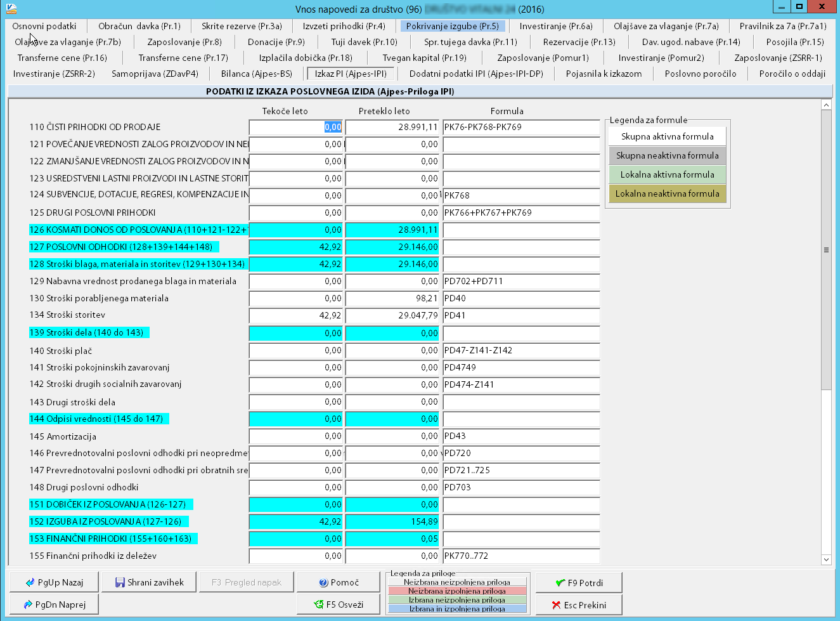The height and width of the screenshot is (621, 840).
Task: Select row 152 IZGUBA IZ POSLOVANJA label
Action: [x=108, y=521]
